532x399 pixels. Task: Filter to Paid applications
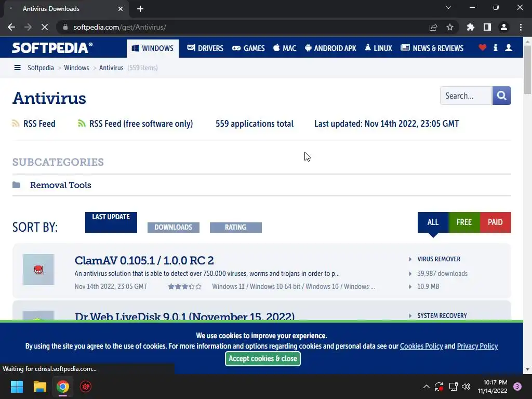[495, 222]
